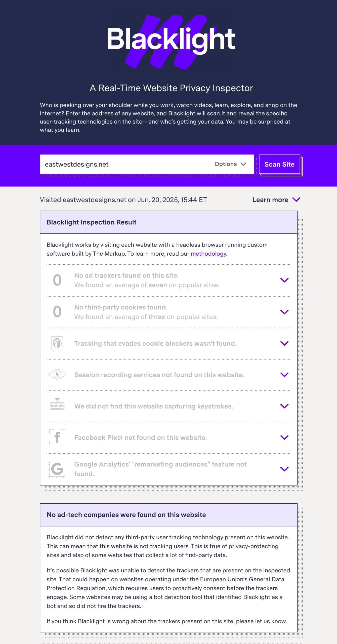Click the Scan Site button
The width and height of the screenshot is (337, 644).
tap(279, 164)
